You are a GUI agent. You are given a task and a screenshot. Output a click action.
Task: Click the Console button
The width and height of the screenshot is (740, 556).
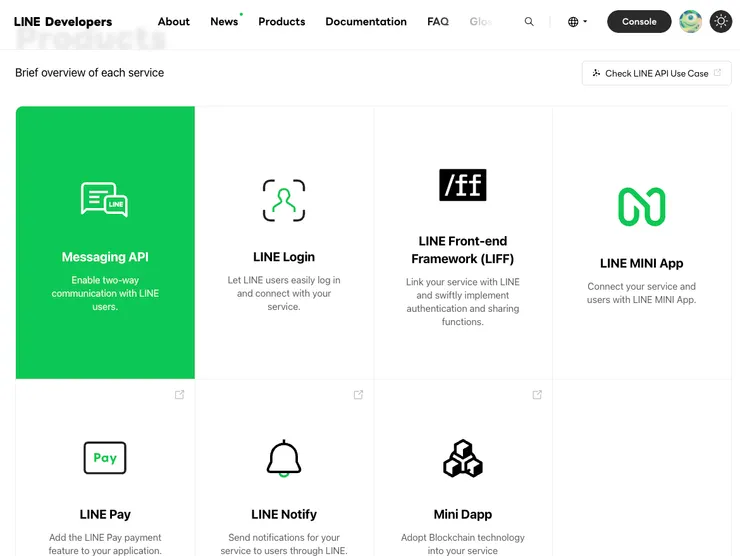coord(639,22)
